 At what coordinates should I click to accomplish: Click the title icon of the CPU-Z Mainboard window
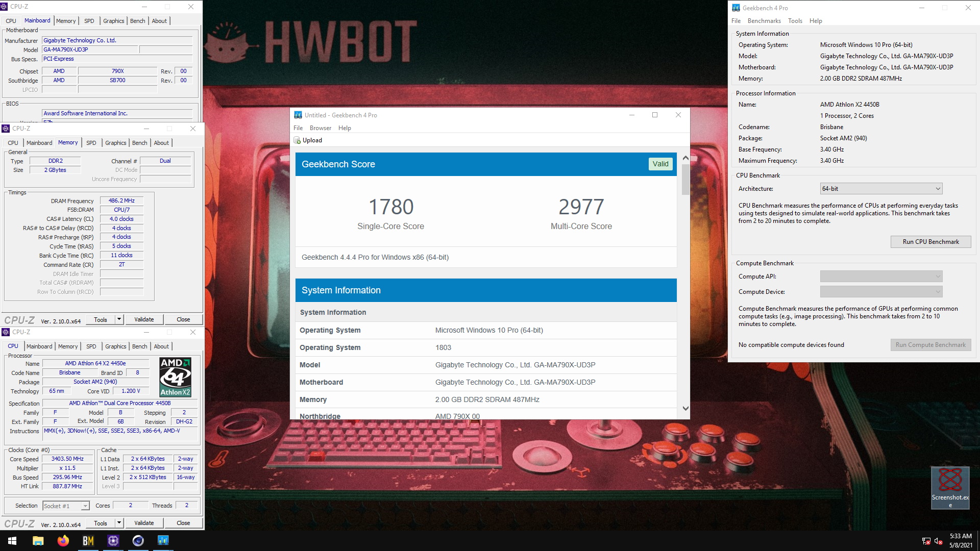4,7
